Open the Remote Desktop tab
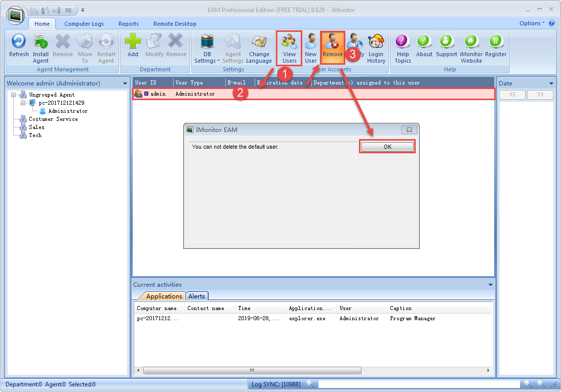The width and height of the screenshot is (561, 392). (x=175, y=24)
